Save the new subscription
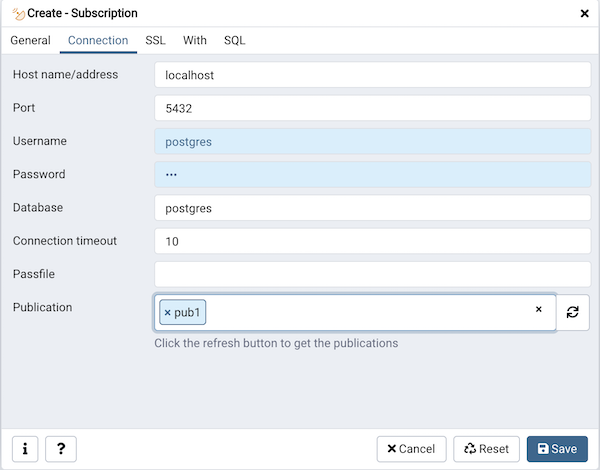This screenshot has height=470, width=600. [x=557, y=449]
